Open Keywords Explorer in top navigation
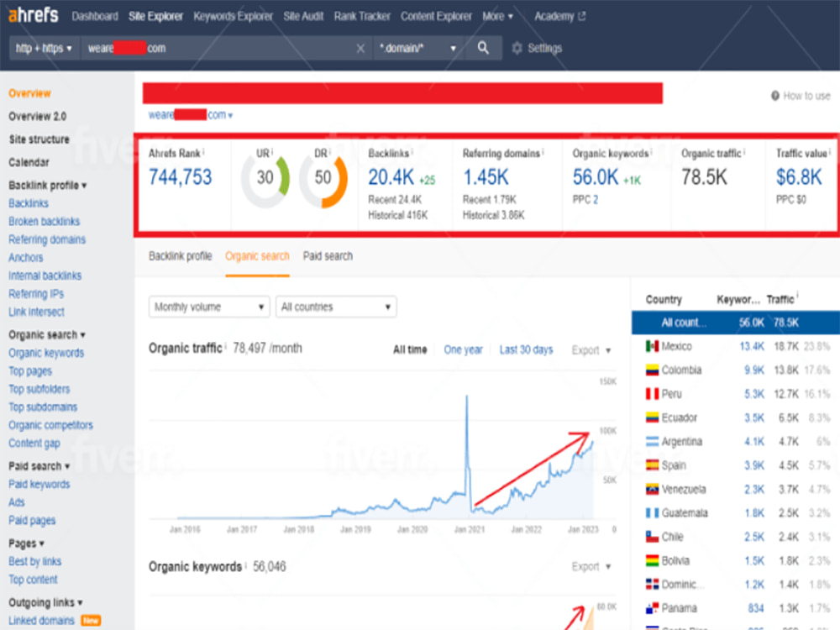Image resolution: width=840 pixels, height=630 pixels. point(233,17)
